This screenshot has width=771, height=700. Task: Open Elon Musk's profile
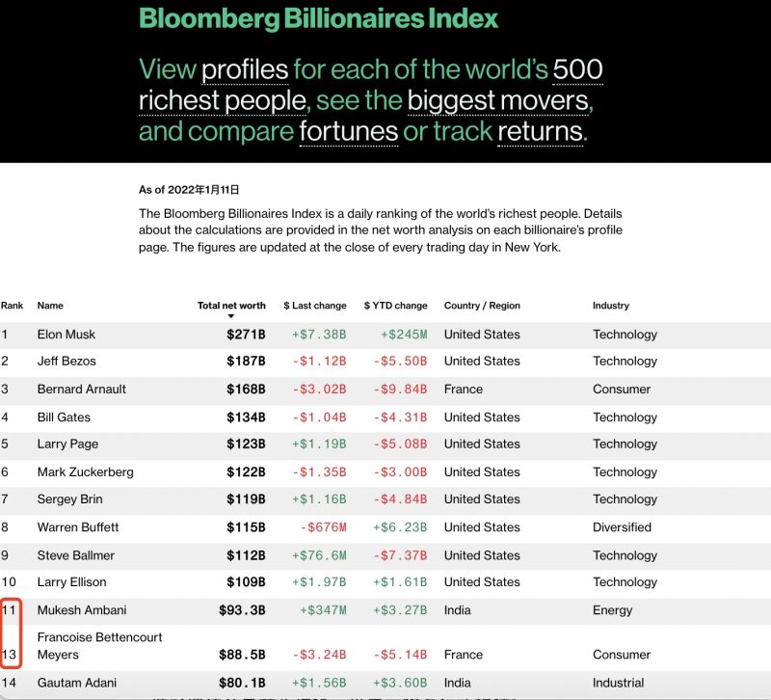point(66,335)
